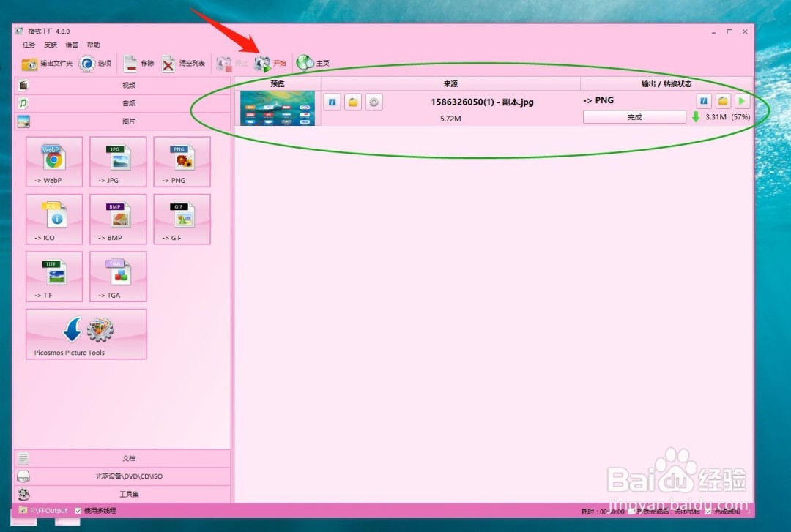The height and width of the screenshot is (532, 791).
Task: Open the output file's folder icon
Action: tap(723, 102)
